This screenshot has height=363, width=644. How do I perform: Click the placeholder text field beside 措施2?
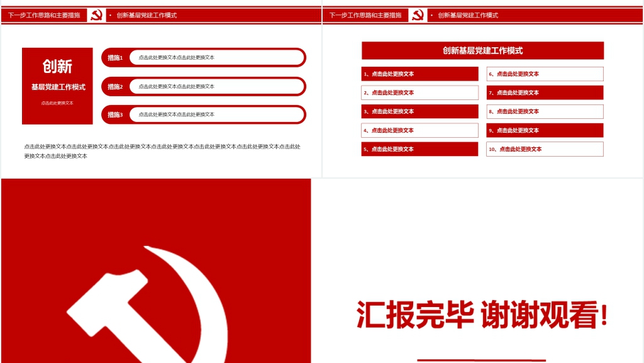click(x=216, y=87)
